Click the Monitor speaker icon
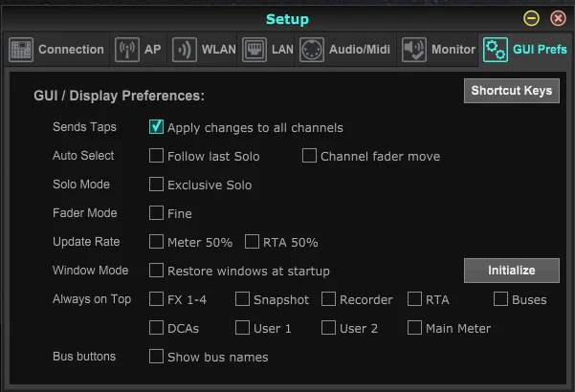This screenshot has height=392, width=575. pyautogui.click(x=414, y=50)
